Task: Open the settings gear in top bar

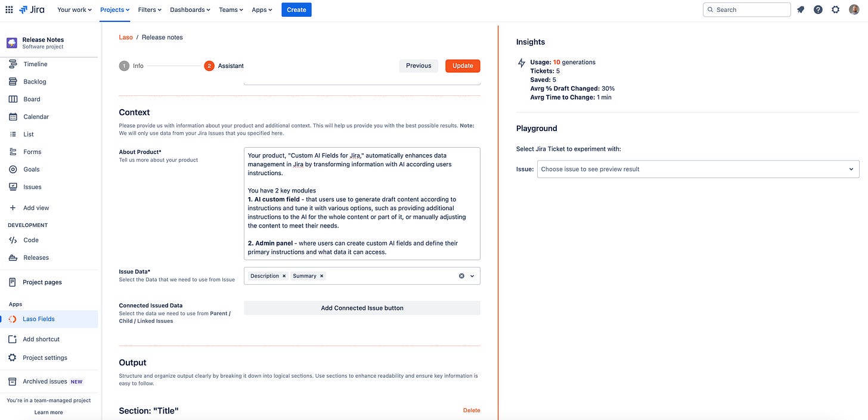Action: click(835, 10)
